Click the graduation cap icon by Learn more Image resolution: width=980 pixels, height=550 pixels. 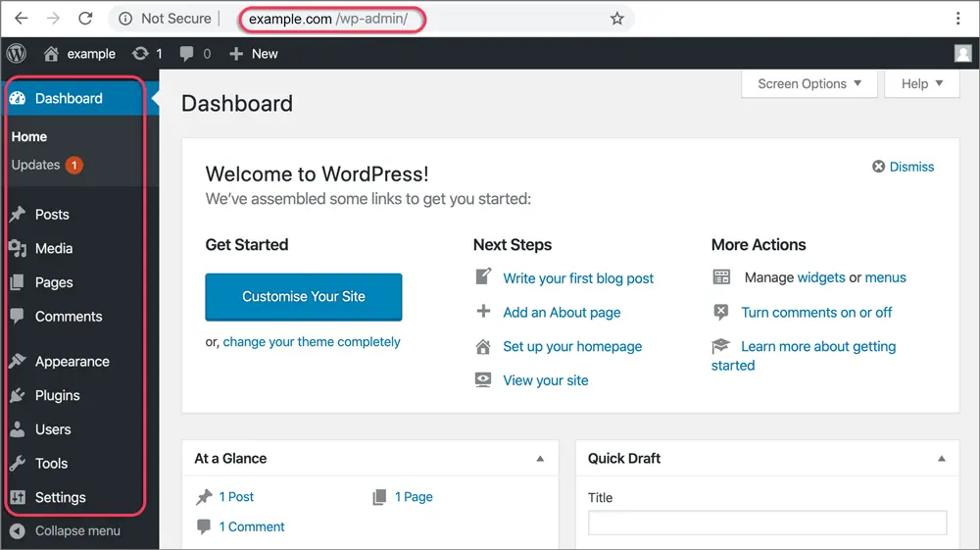[720, 346]
